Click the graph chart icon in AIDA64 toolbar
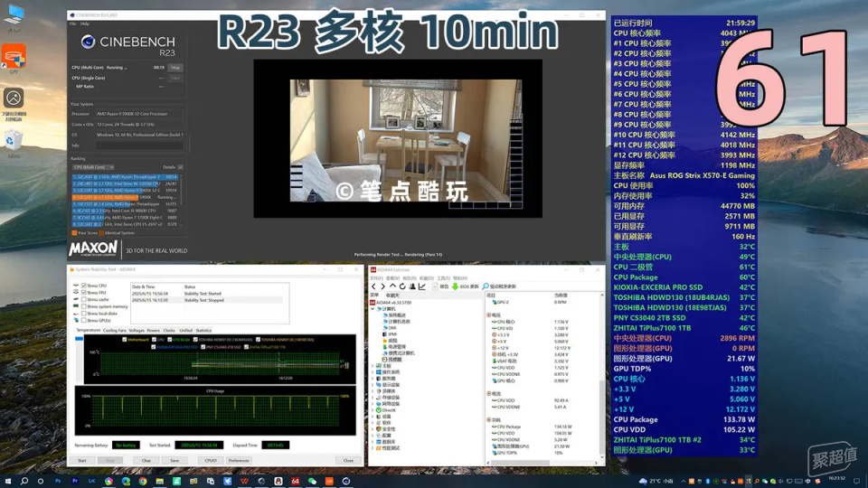The width and height of the screenshot is (868, 488). [422, 286]
